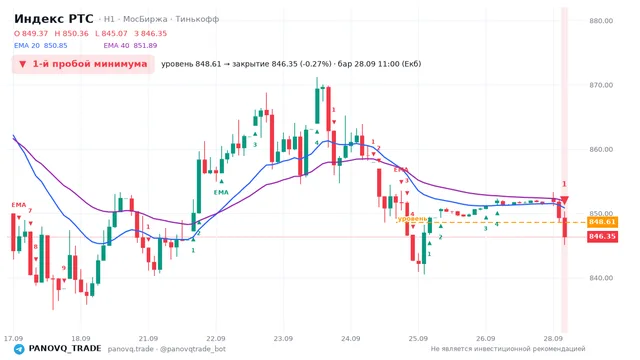Click the 840.00 axis label
This screenshot has height=360, width=640.
click(x=601, y=278)
